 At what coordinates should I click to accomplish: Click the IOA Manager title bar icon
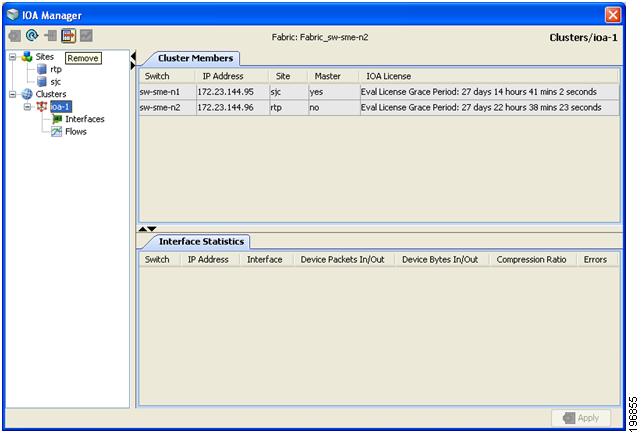coord(13,15)
